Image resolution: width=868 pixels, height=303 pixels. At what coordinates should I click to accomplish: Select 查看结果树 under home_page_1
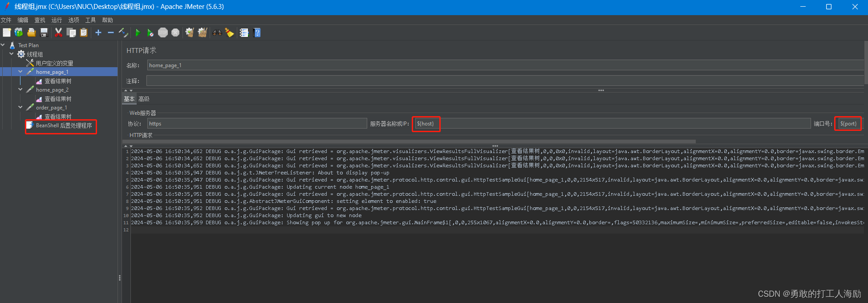click(x=58, y=81)
